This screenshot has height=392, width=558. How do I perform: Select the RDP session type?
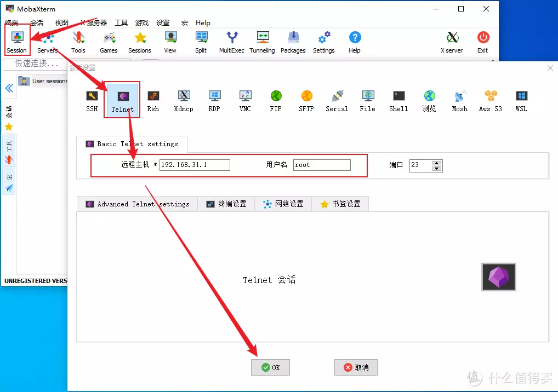(x=214, y=101)
